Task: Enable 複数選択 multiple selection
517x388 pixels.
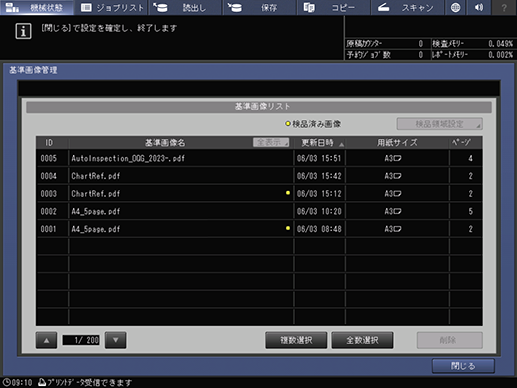Action: 296,340
